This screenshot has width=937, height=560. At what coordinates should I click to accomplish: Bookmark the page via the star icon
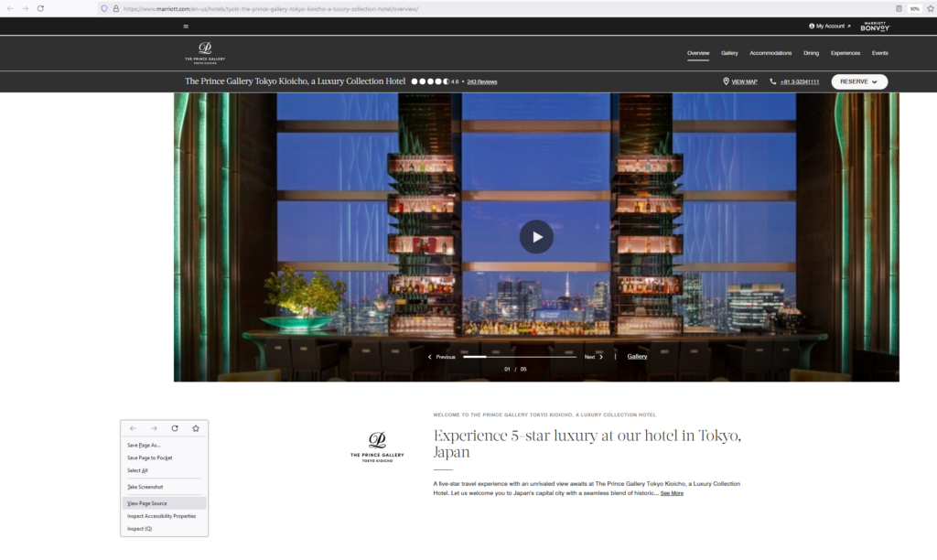pos(930,7)
